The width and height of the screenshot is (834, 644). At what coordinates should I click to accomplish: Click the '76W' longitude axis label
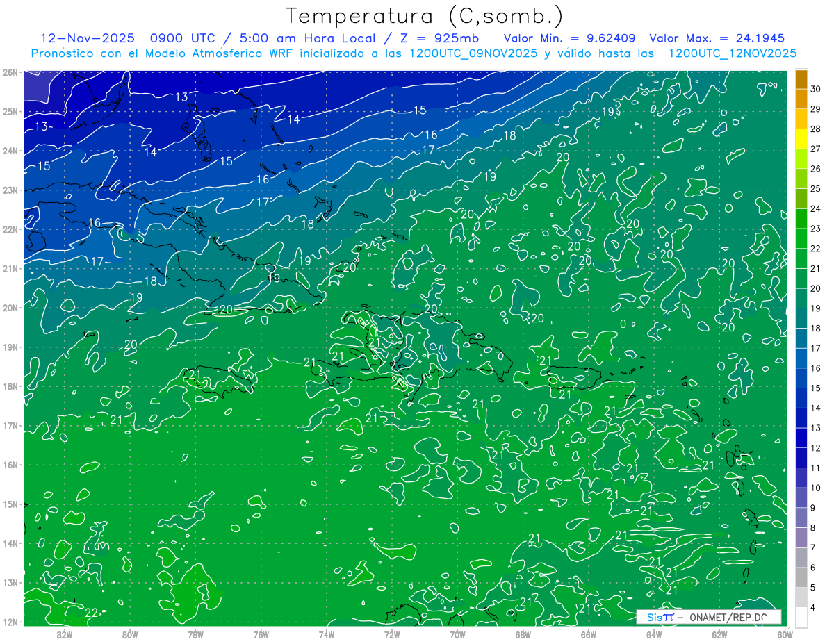pos(261,634)
